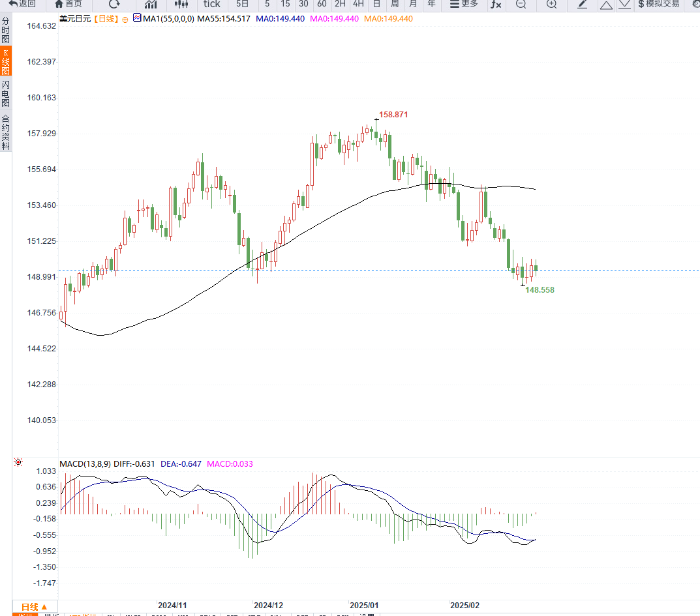Activate the pencil drawing tool
The image size is (700, 616).
click(x=582, y=4)
